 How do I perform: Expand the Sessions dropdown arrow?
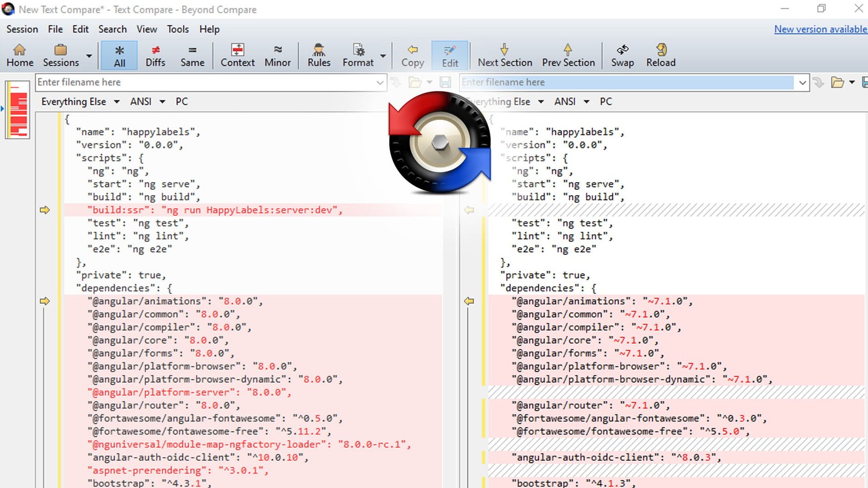[89, 56]
